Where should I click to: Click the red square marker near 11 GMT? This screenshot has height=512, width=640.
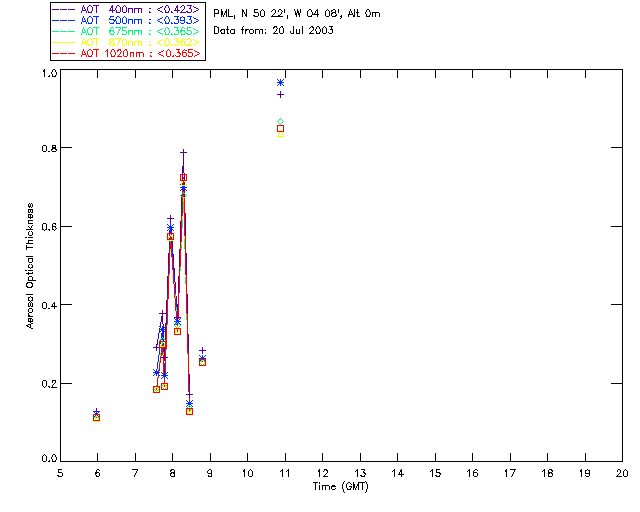point(280,129)
